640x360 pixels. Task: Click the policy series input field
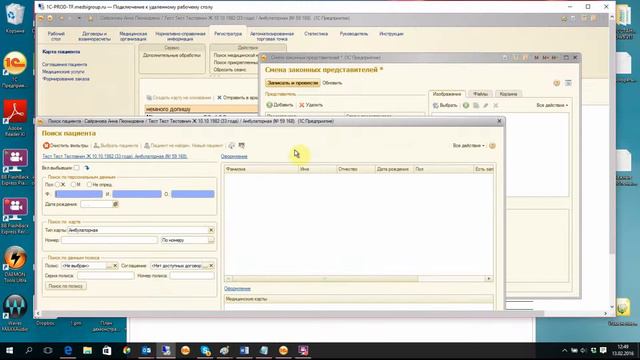click(106, 276)
